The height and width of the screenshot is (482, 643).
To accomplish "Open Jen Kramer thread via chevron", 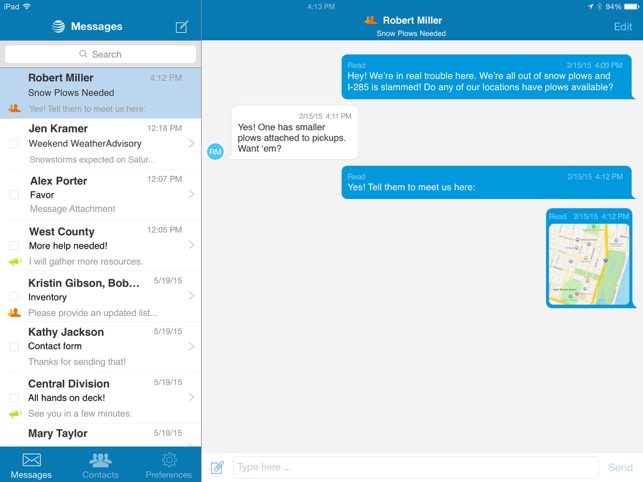I will pyautogui.click(x=191, y=143).
